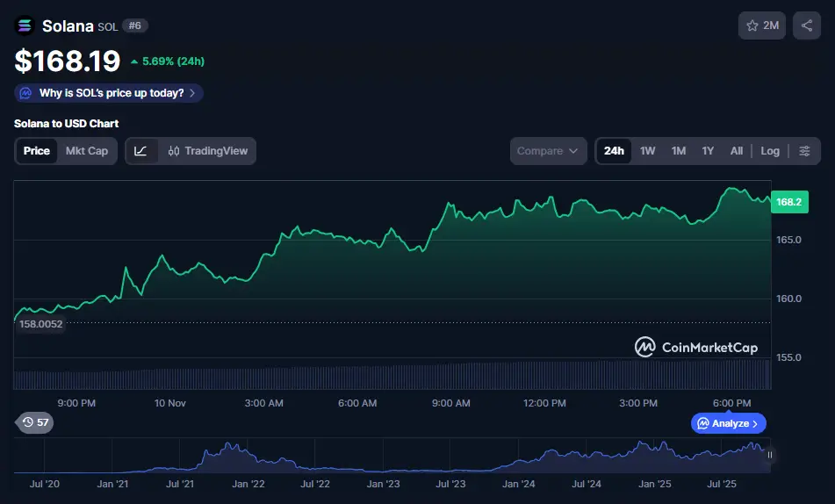835x504 pixels.
Task: Click the 9:00 PM time label
Action: click(76, 403)
